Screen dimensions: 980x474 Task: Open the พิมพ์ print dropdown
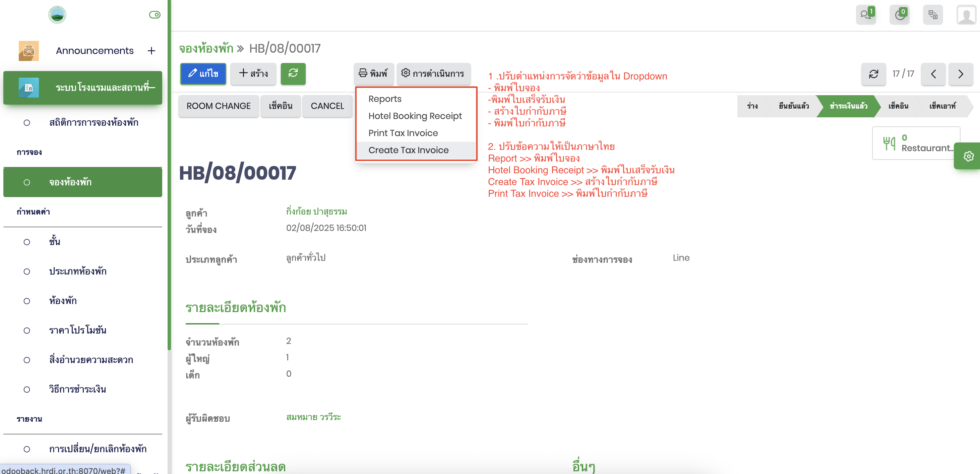tap(373, 73)
